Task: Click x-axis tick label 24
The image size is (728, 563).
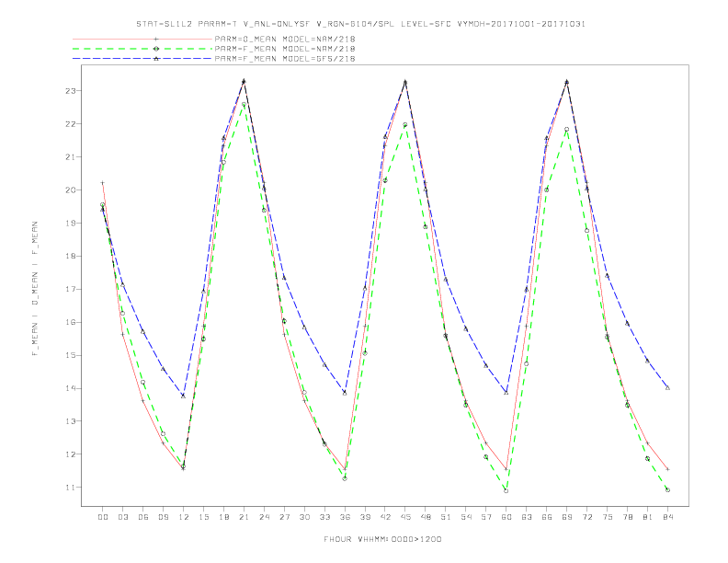Action: tap(264, 517)
